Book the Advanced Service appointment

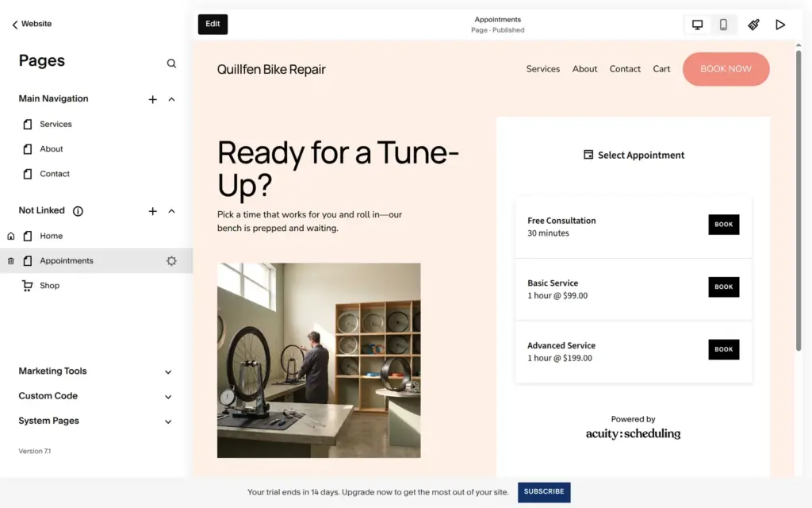tap(723, 349)
